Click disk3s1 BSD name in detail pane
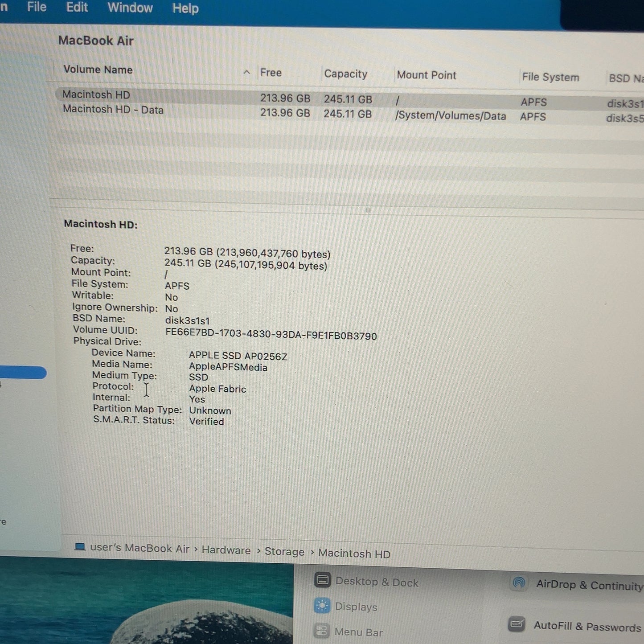Viewport: 644px width, 644px height. coord(187,320)
